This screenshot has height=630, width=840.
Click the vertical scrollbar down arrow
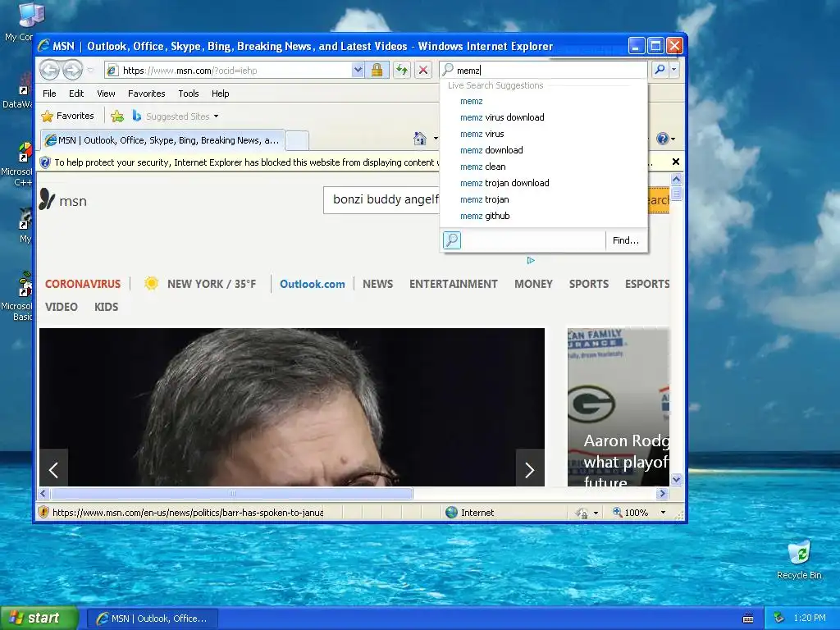(x=676, y=479)
